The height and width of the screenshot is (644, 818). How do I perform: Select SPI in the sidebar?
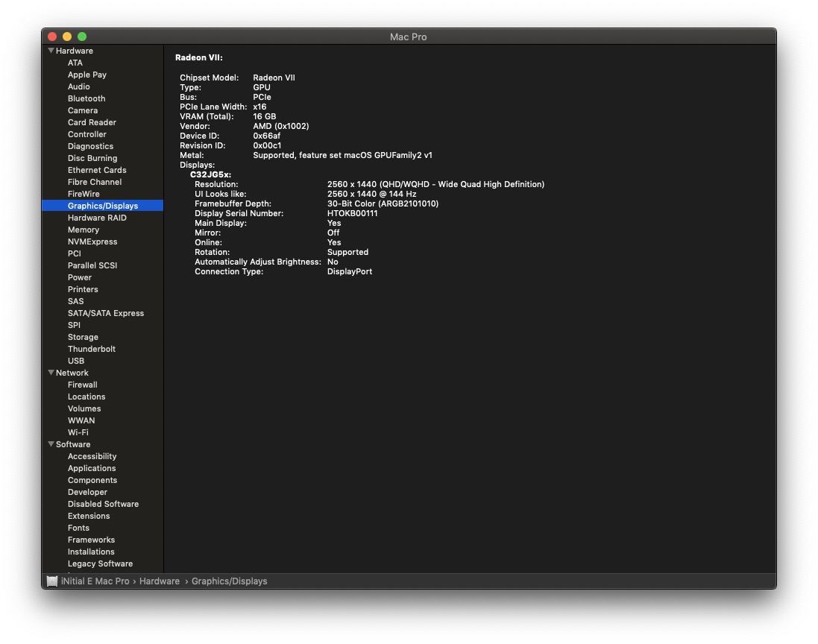[74, 326]
